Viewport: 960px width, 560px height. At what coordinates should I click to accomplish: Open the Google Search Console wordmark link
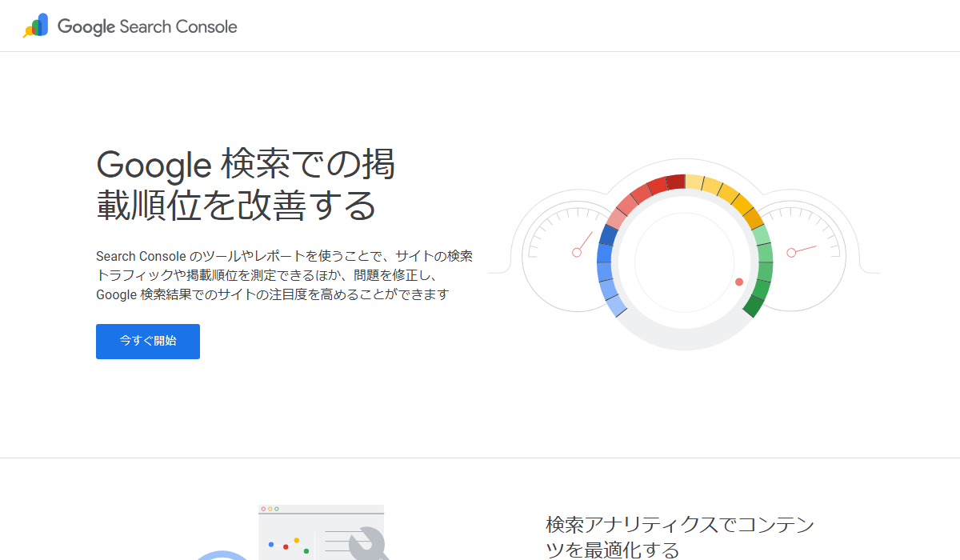tap(148, 26)
